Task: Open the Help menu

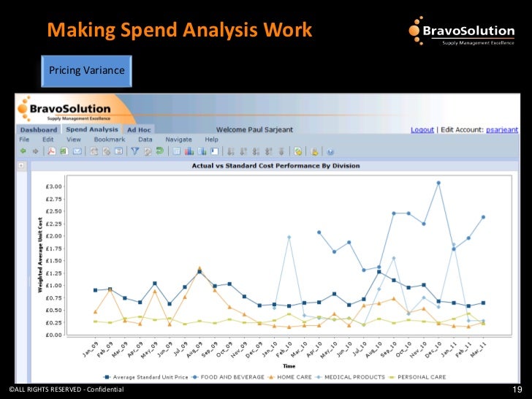Action: (211, 140)
